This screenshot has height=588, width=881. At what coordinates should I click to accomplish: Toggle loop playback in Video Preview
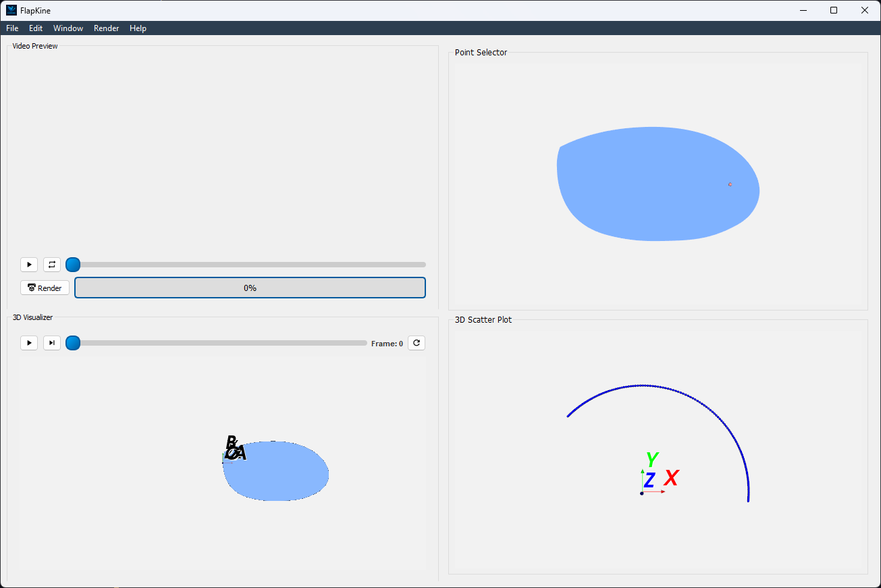(x=52, y=265)
